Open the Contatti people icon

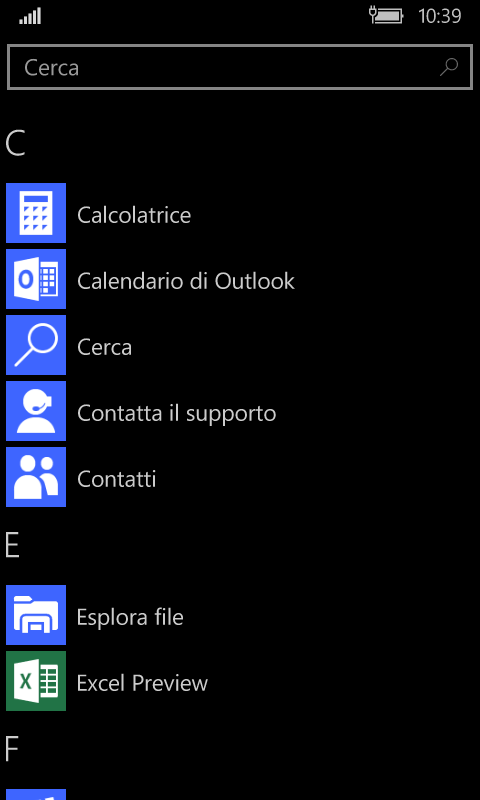coord(36,477)
